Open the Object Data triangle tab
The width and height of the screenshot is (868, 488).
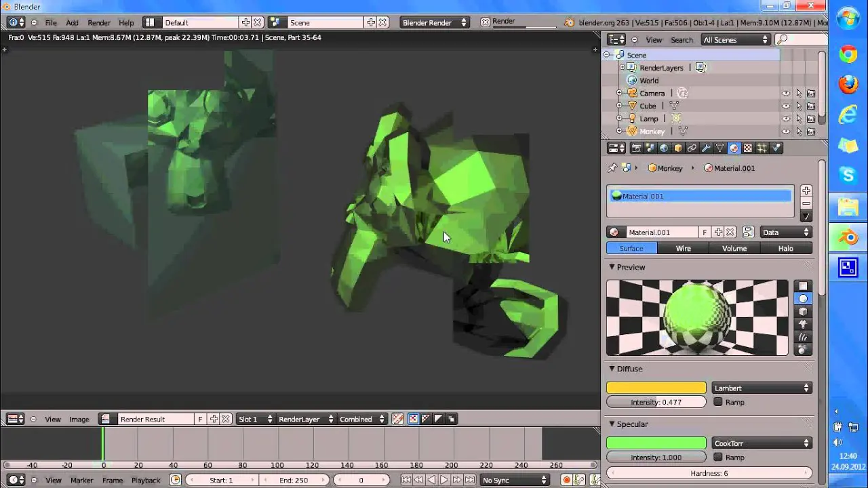719,148
